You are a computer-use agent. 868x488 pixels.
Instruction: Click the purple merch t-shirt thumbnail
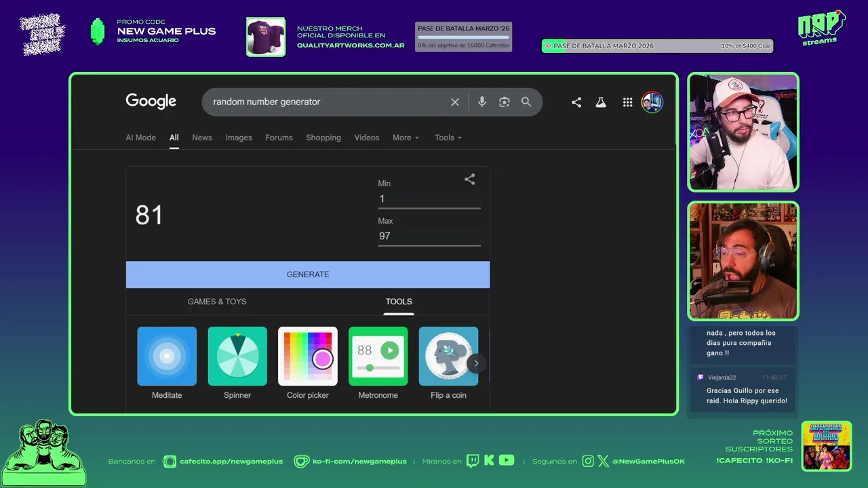[x=266, y=37]
